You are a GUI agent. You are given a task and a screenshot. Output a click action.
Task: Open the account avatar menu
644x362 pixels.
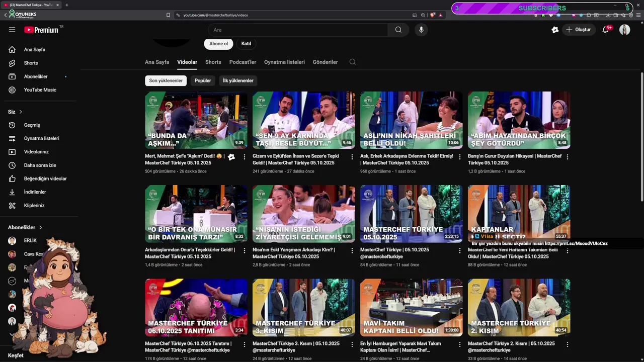625,30
